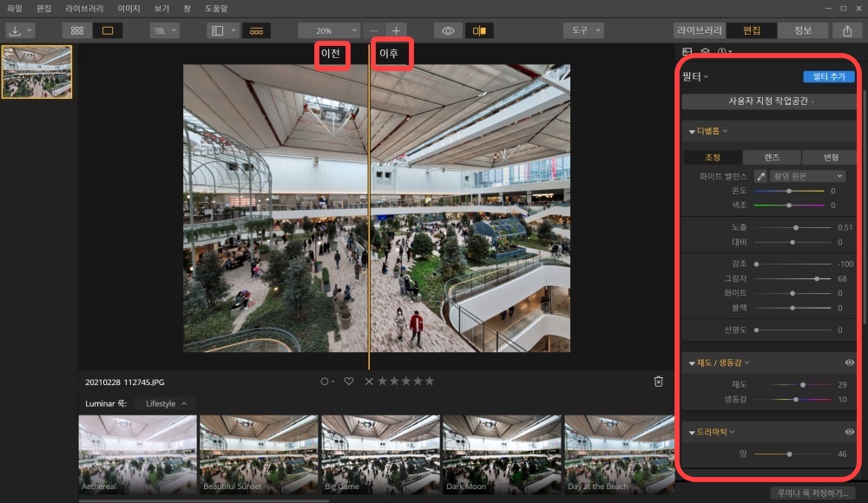This screenshot has width=868, height=503.
Task: Select the filmstrip photo thumbnail
Action: (x=37, y=72)
